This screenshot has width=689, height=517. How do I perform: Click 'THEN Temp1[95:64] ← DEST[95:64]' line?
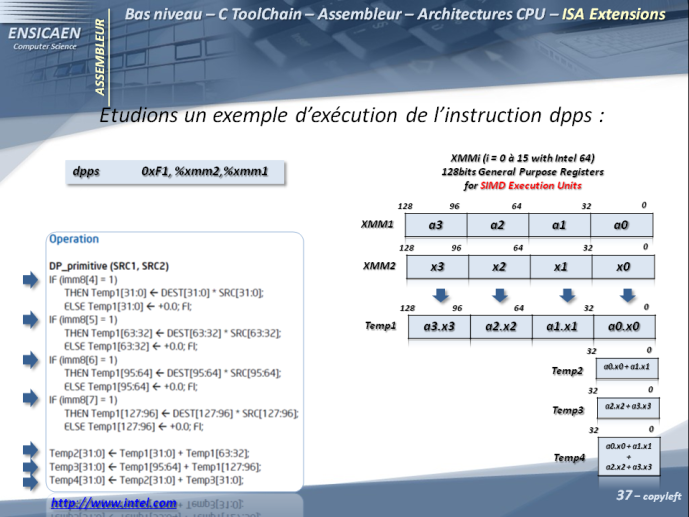tap(173, 373)
